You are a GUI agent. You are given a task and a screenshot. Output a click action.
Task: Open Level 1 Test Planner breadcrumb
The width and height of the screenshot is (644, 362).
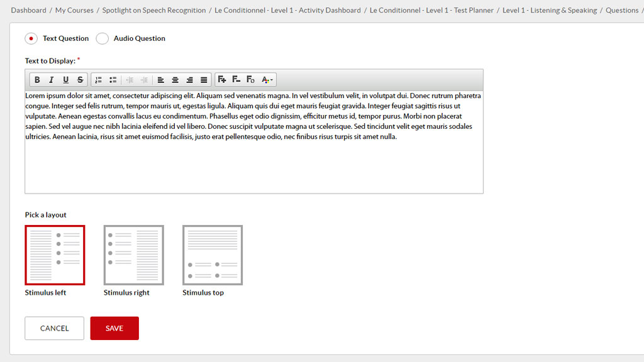click(x=431, y=10)
